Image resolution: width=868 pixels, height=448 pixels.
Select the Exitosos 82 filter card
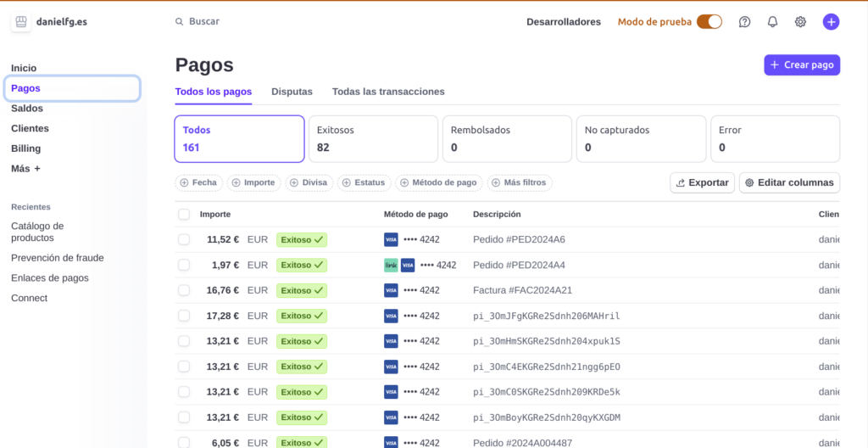click(373, 138)
